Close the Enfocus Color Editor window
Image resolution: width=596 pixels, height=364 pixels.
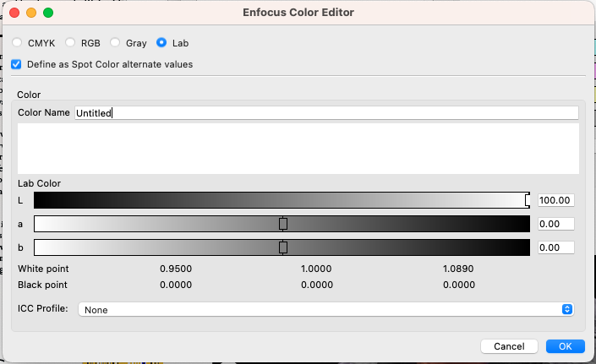tap(14, 13)
